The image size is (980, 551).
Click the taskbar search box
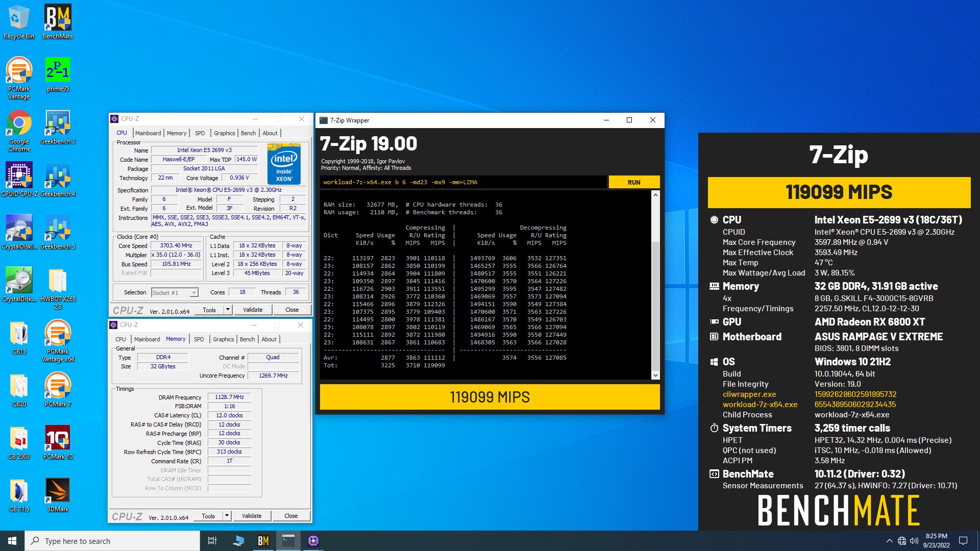coord(112,541)
